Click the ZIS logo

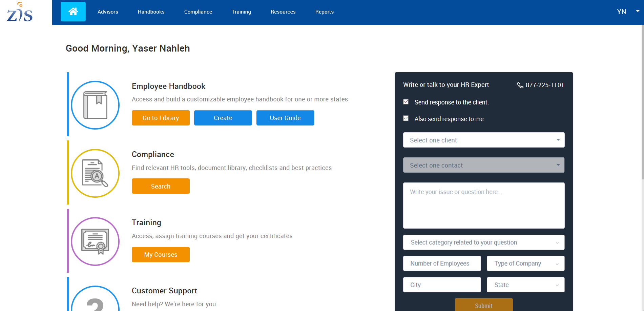(20, 12)
